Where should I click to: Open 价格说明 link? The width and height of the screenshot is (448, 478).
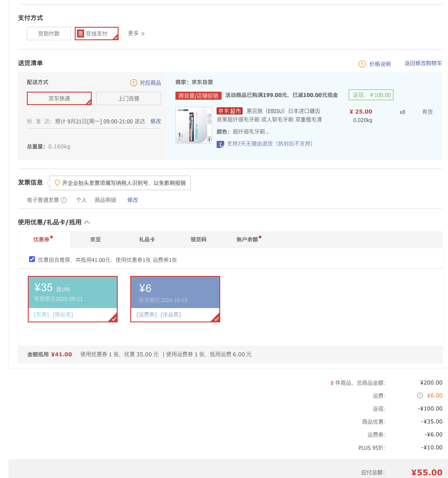pos(380,64)
